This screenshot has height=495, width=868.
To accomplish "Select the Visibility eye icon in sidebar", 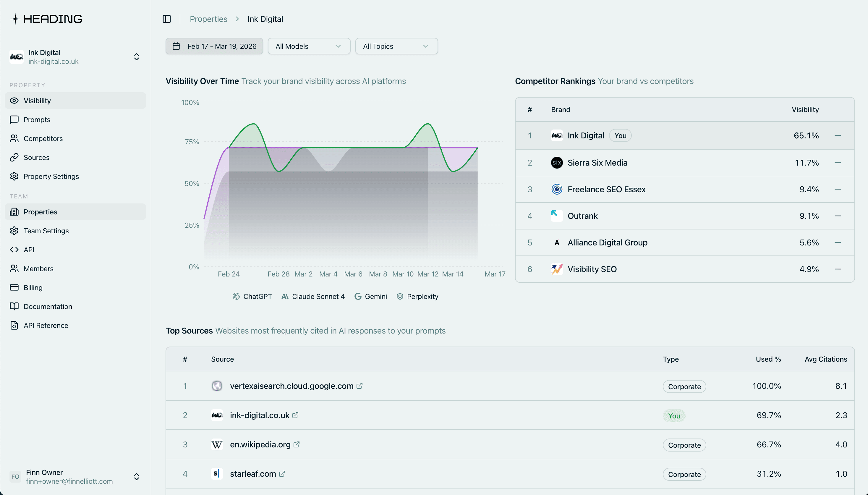I will (x=14, y=101).
